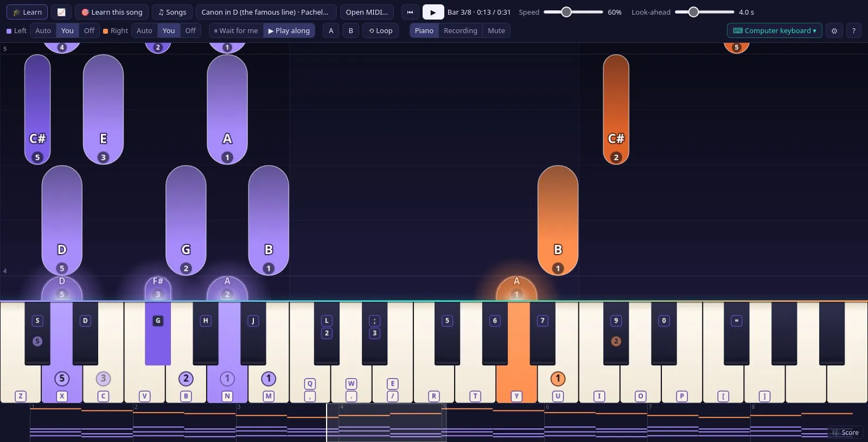Click the piano key labeled M
Screen dimensions: 868x442
(x=269, y=383)
